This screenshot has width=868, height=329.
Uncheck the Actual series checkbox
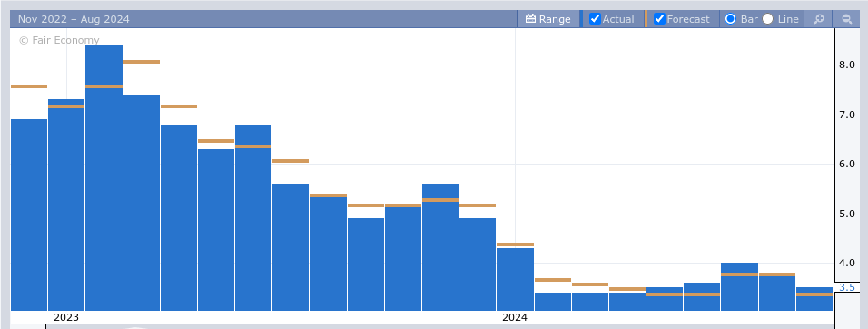point(595,19)
